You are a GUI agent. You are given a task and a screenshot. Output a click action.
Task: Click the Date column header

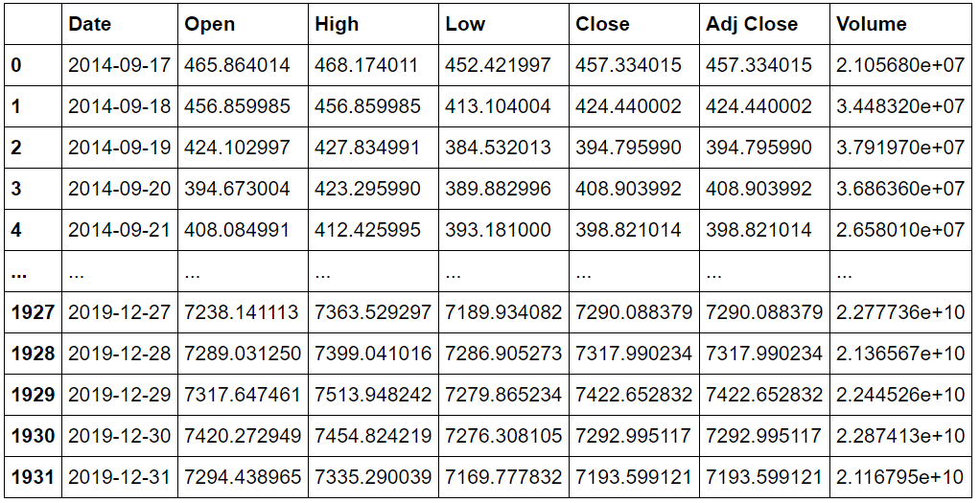(90, 24)
